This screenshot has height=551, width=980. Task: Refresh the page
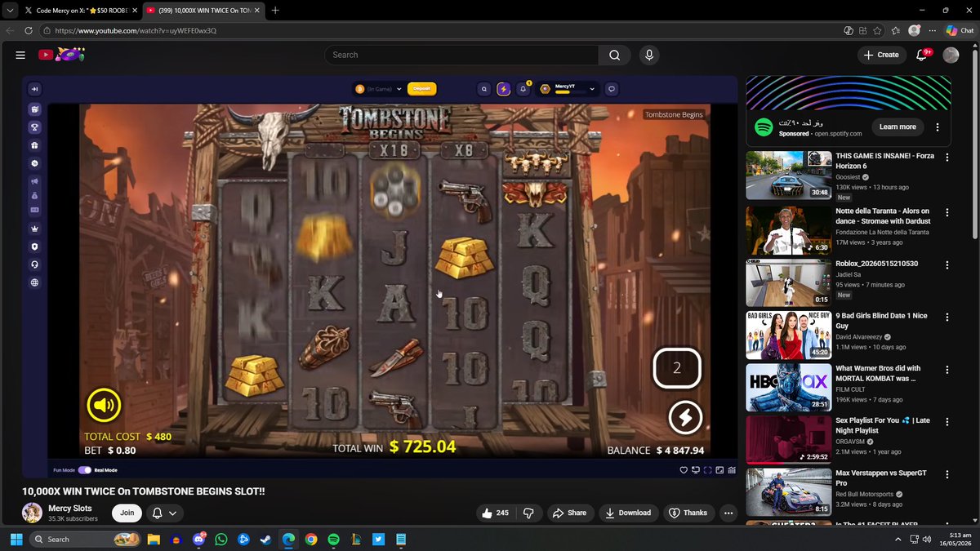pos(29,30)
